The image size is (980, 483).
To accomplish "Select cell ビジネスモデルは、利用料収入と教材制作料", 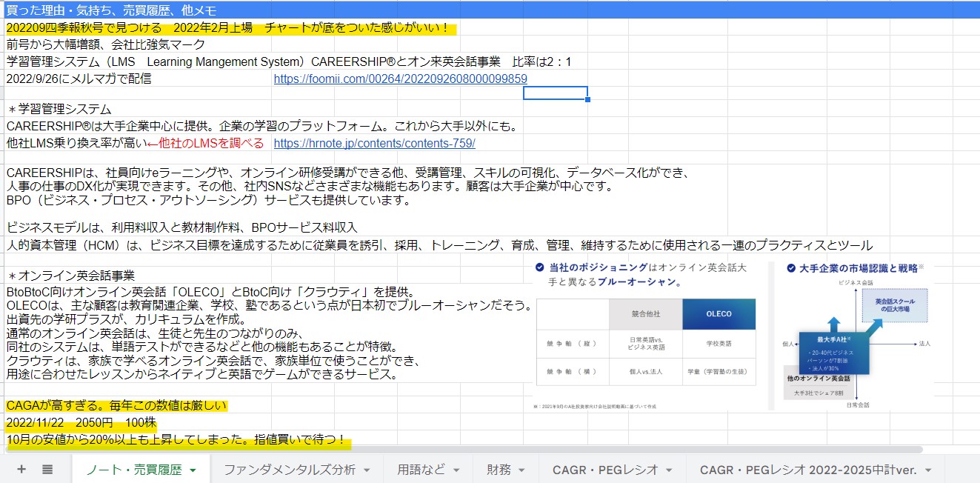I will 181,227.
